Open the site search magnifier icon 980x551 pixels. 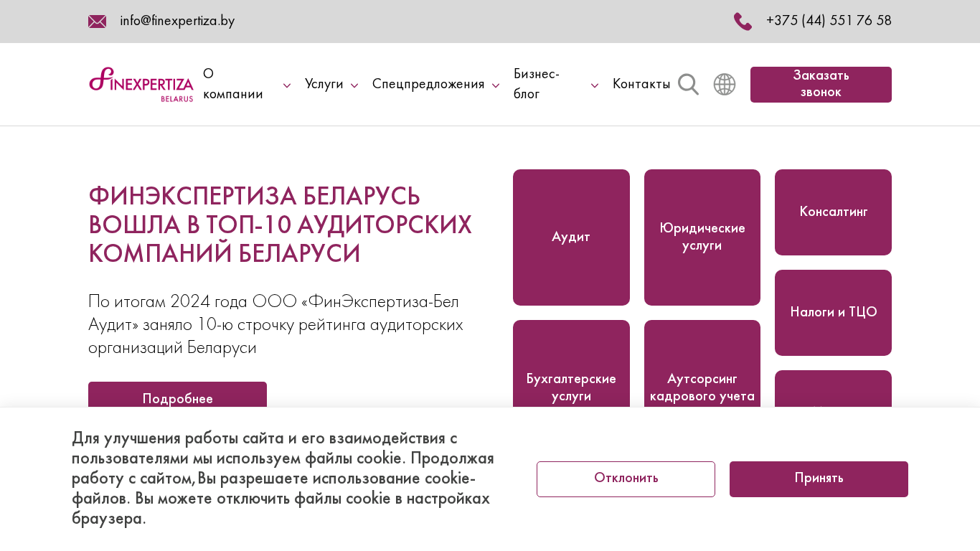click(688, 85)
